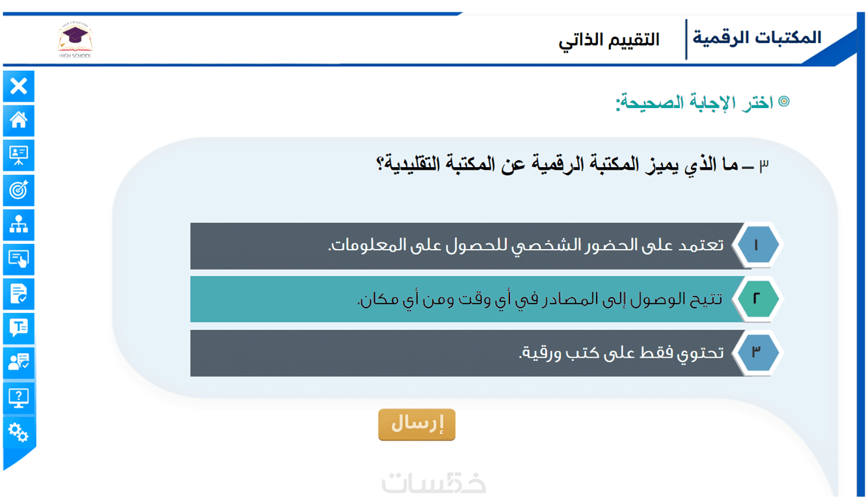The width and height of the screenshot is (868, 504).
Task: Click the monitor with question mark icon
Action: click(19, 397)
